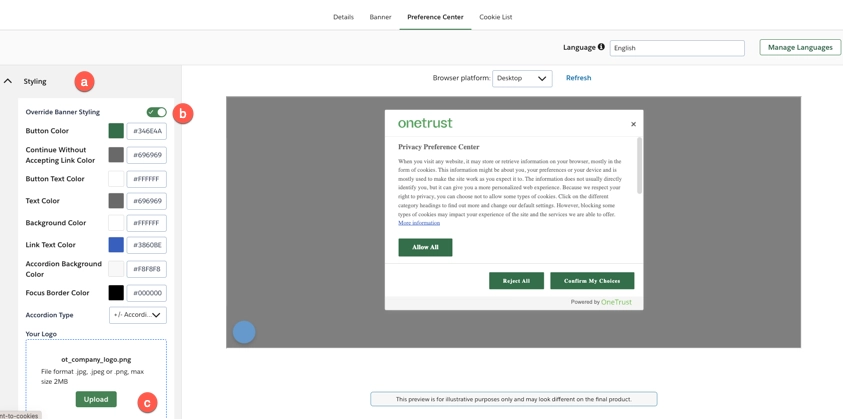Click the Refresh link

(x=578, y=78)
